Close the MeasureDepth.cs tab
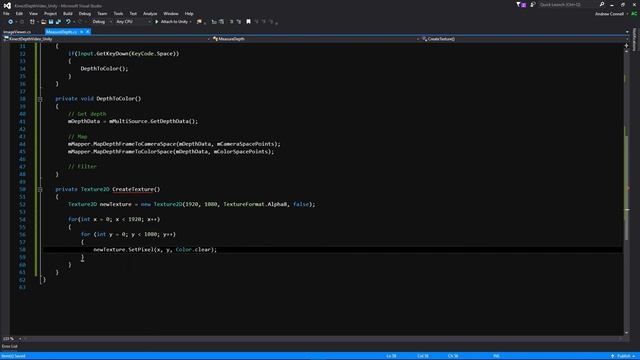 tap(87, 32)
